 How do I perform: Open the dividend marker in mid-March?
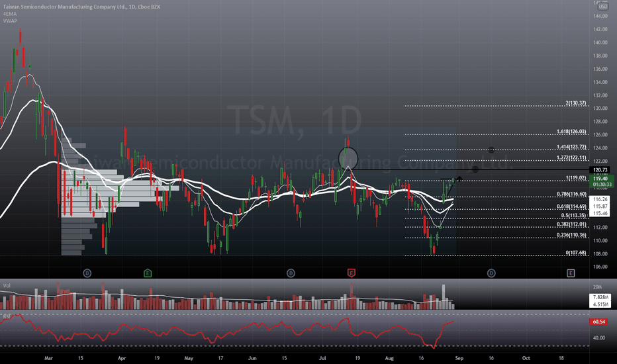click(x=87, y=273)
